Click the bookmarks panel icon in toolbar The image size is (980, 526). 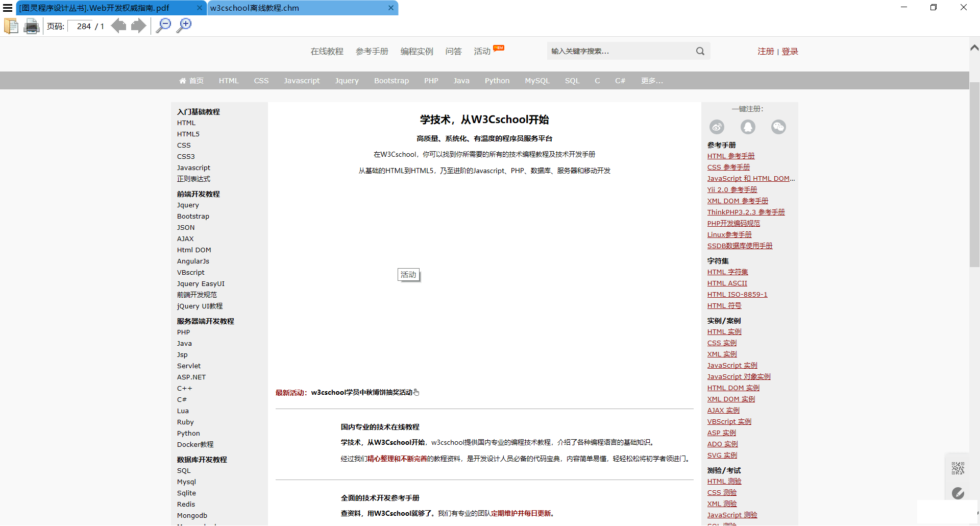[x=11, y=26]
